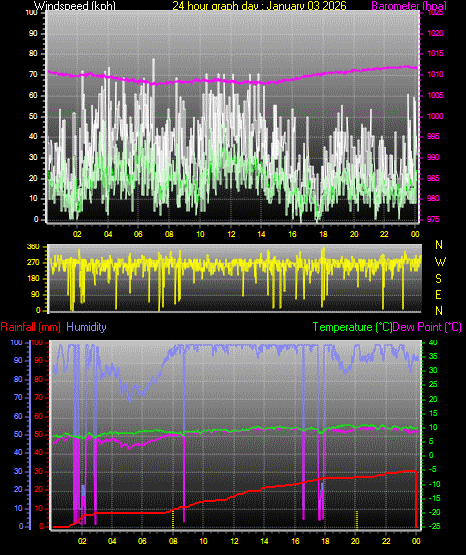Viewport: 466px width, 555px height.
Task: Click the W compass label beside direction graph
Action: 440,262
